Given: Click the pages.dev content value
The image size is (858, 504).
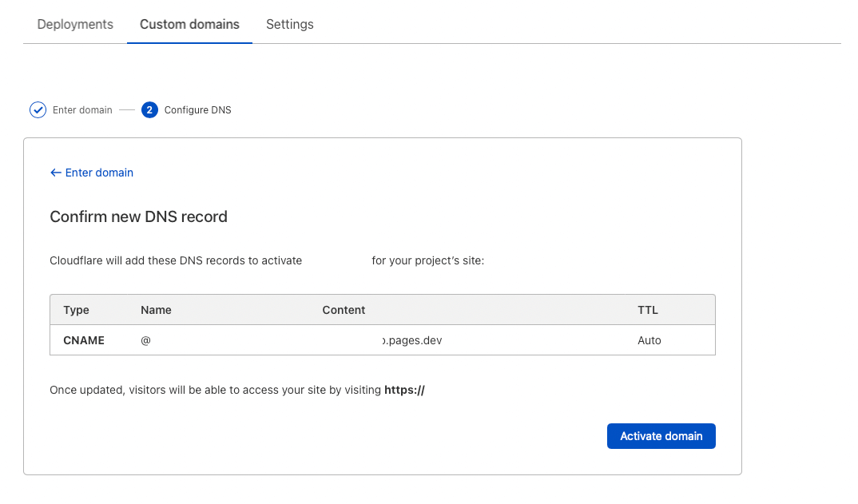Looking at the screenshot, I should click(414, 339).
